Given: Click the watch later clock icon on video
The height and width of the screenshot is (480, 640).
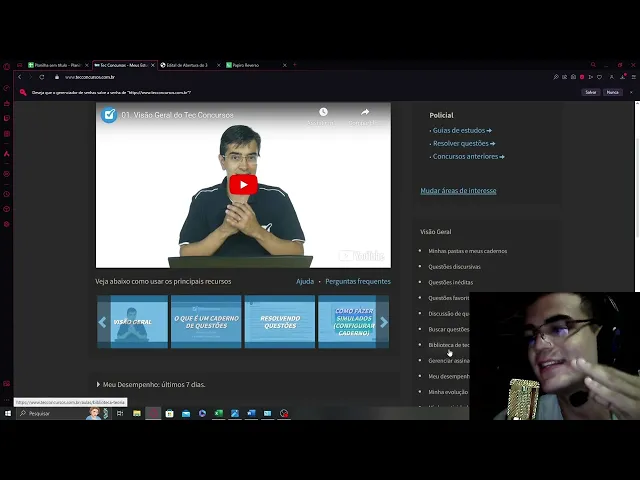Looking at the screenshot, I should click(323, 112).
